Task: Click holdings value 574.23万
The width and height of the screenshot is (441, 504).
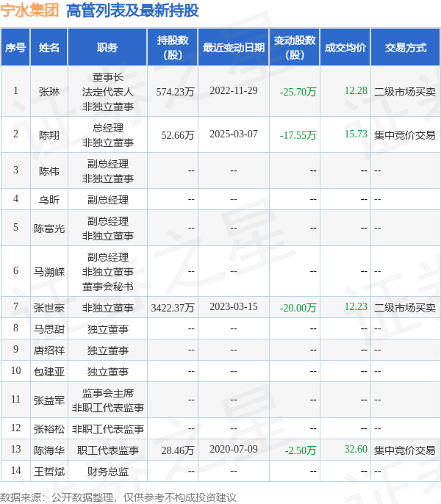Action: point(175,92)
